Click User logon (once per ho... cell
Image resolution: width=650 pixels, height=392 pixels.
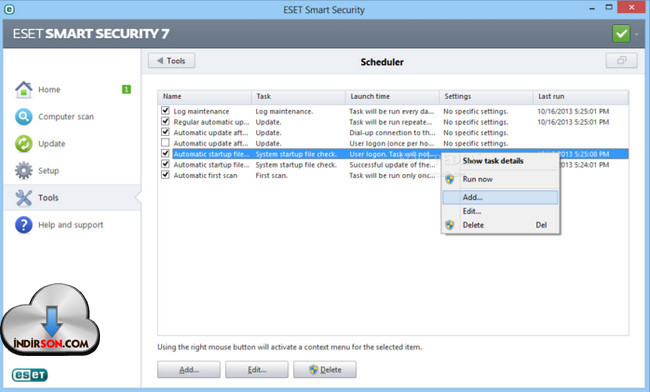click(391, 144)
